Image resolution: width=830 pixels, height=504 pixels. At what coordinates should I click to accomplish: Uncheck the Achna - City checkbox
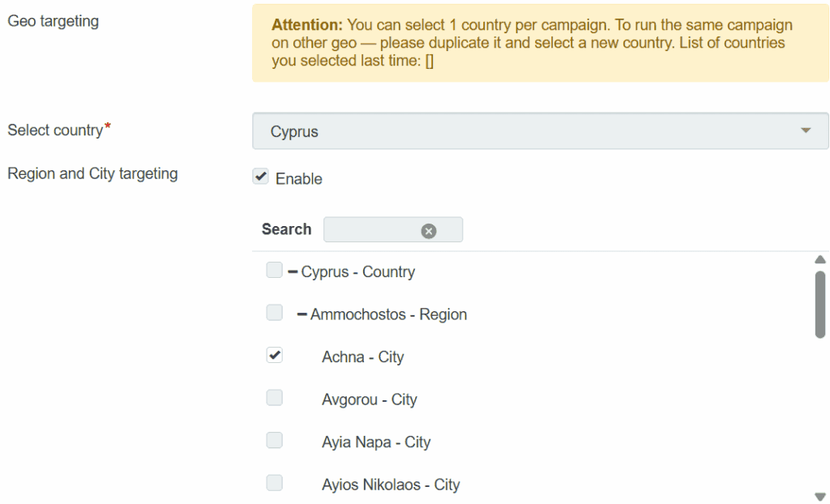coord(275,356)
